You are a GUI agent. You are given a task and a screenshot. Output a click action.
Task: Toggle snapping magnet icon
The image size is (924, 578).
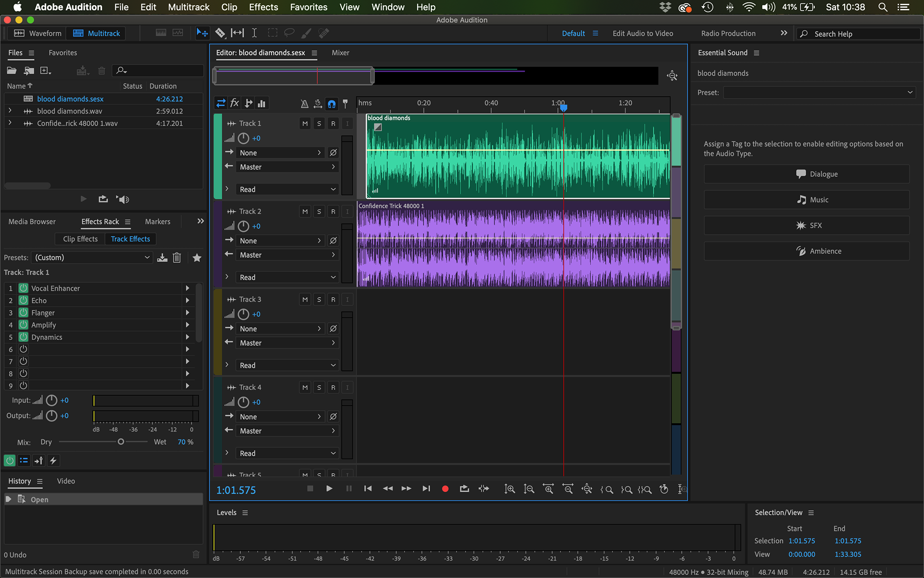332,104
